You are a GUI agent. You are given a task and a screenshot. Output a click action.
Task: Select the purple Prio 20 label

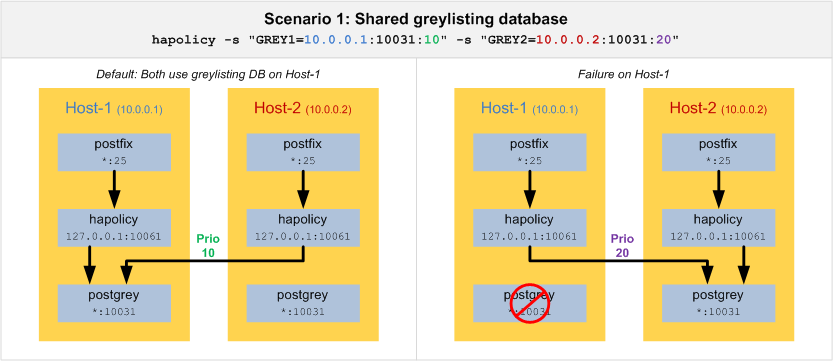pyautogui.click(x=622, y=246)
